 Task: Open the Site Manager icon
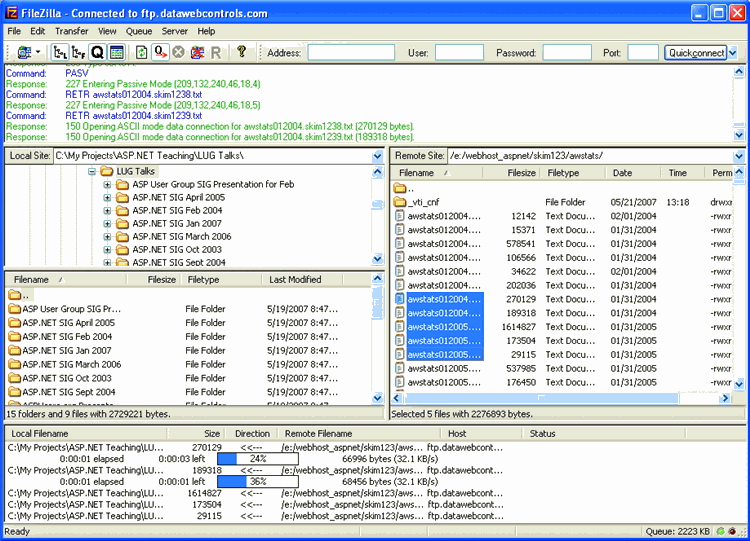[24, 52]
